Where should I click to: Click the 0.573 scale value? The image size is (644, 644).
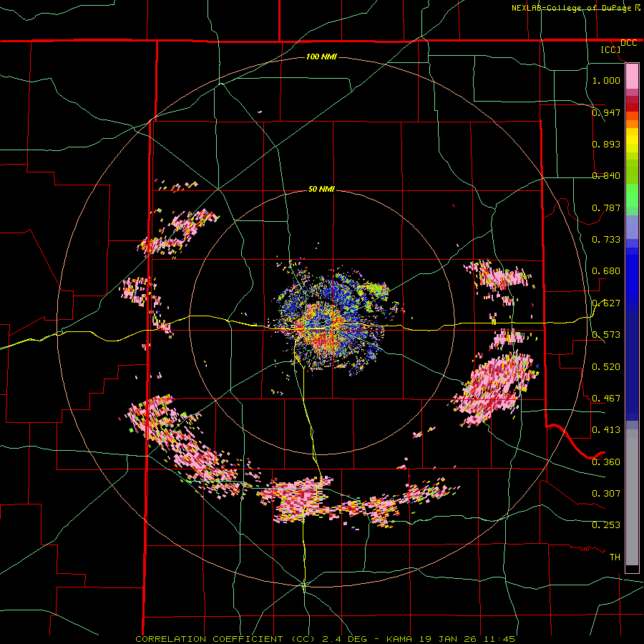point(606,335)
